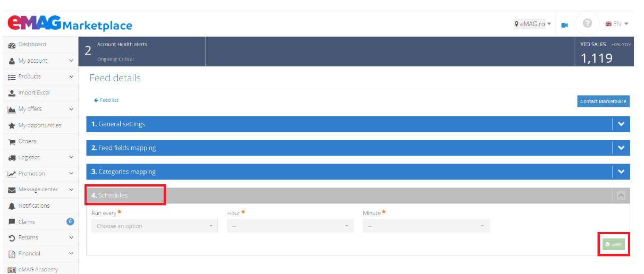Open My opportunities page

click(x=39, y=125)
